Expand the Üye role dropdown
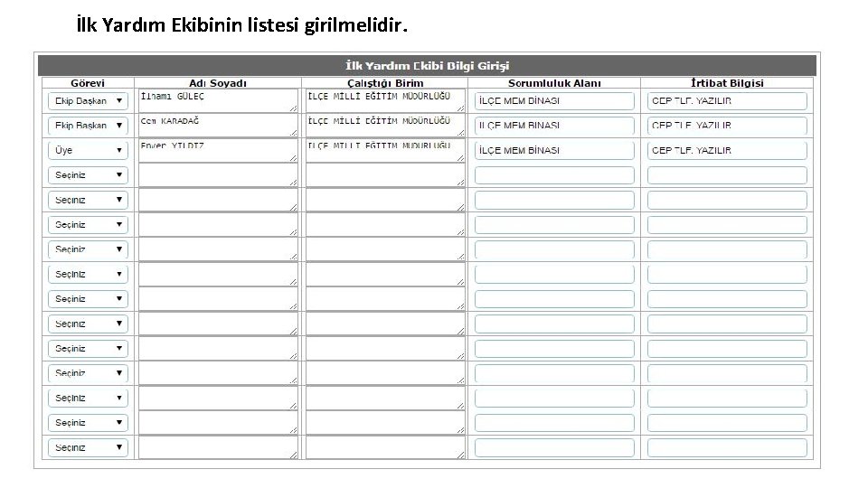This screenshot has height=488, width=868. [88, 151]
